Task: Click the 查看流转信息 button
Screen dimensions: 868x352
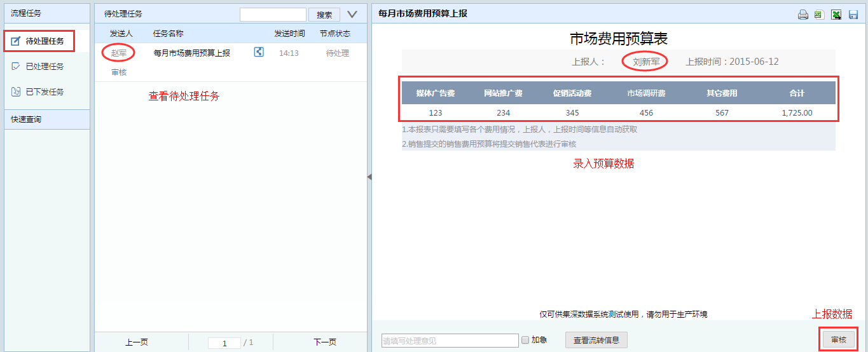Action: pyautogui.click(x=596, y=340)
